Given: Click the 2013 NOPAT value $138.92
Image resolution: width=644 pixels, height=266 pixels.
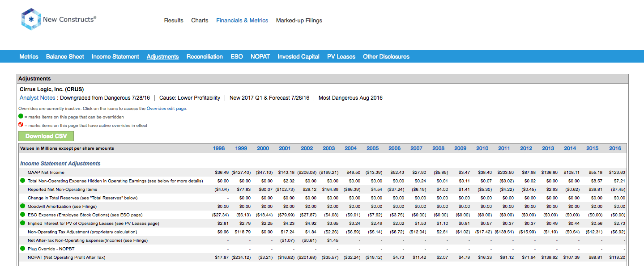Looking at the screenshot, I should pos(550,258).
